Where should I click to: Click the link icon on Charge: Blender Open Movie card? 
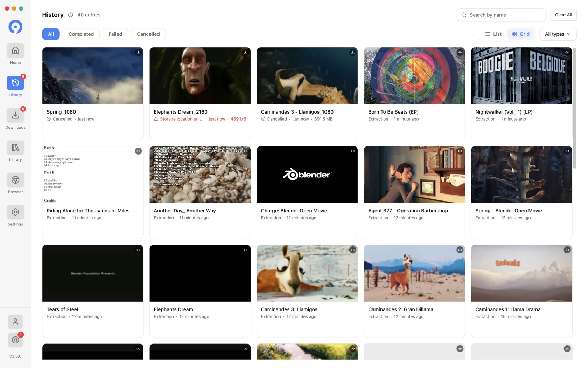click(353, 151)
